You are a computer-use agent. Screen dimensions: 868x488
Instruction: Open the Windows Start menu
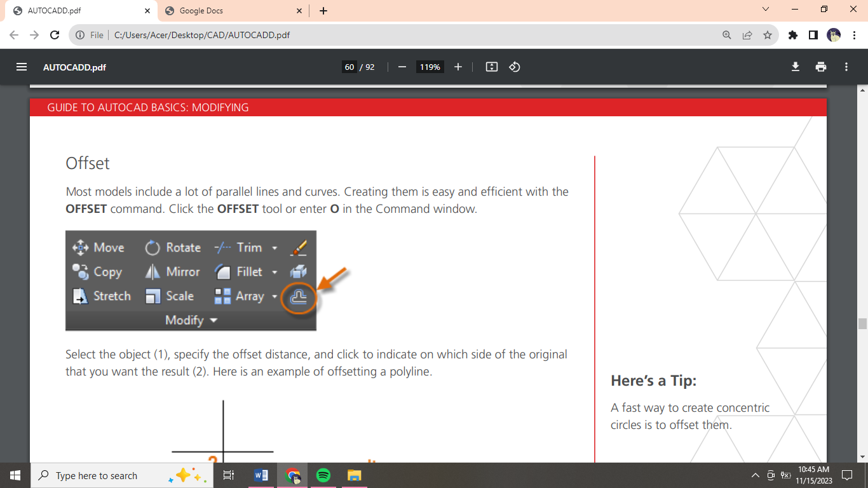click(15, 475)
